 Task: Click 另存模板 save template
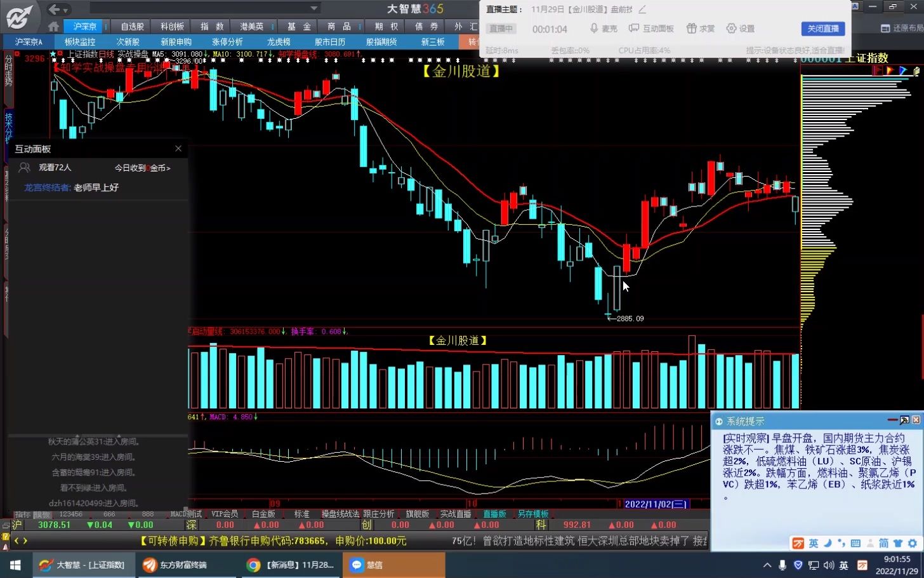point(533,514)
